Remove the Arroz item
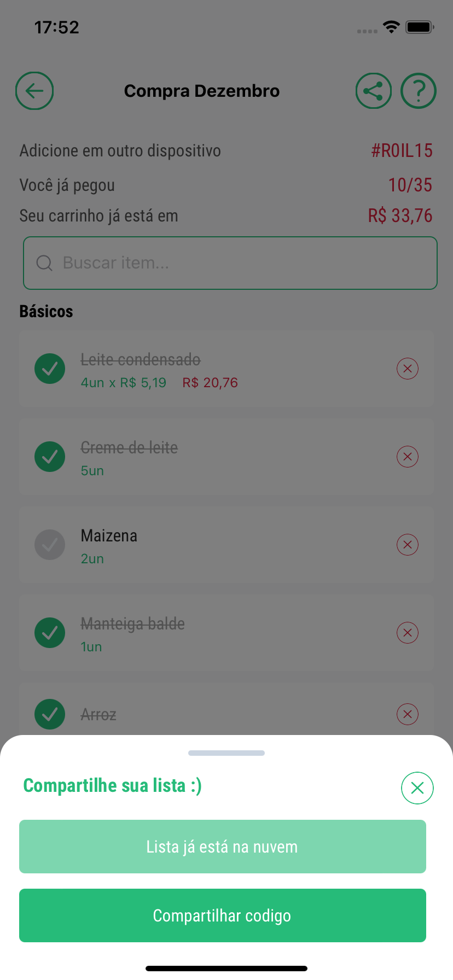 tap(408, 714)
